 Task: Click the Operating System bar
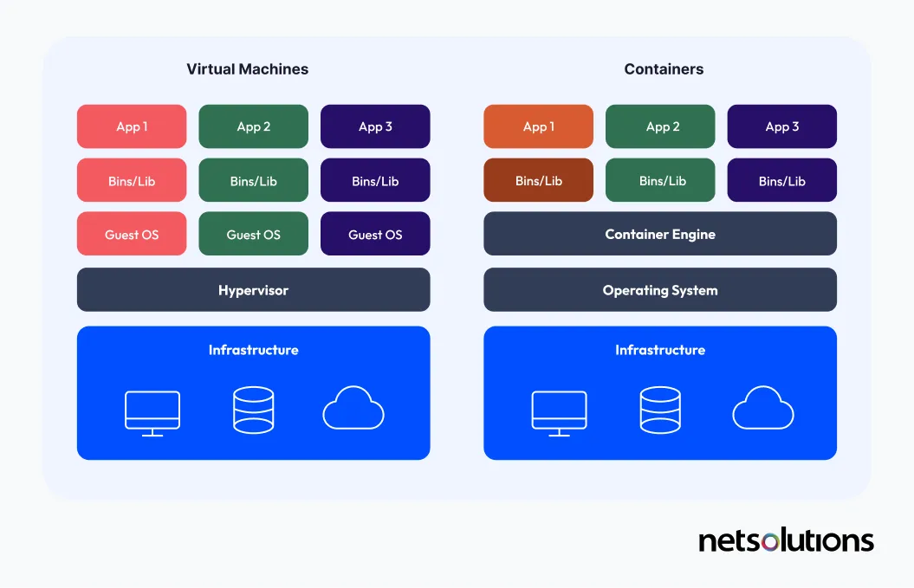coord(660,289)
